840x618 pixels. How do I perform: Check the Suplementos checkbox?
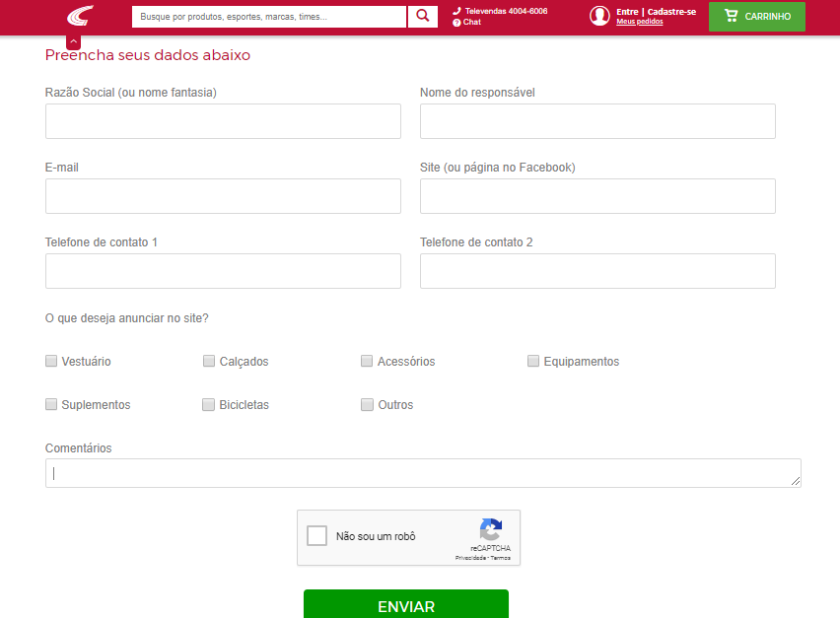[51, 404]
